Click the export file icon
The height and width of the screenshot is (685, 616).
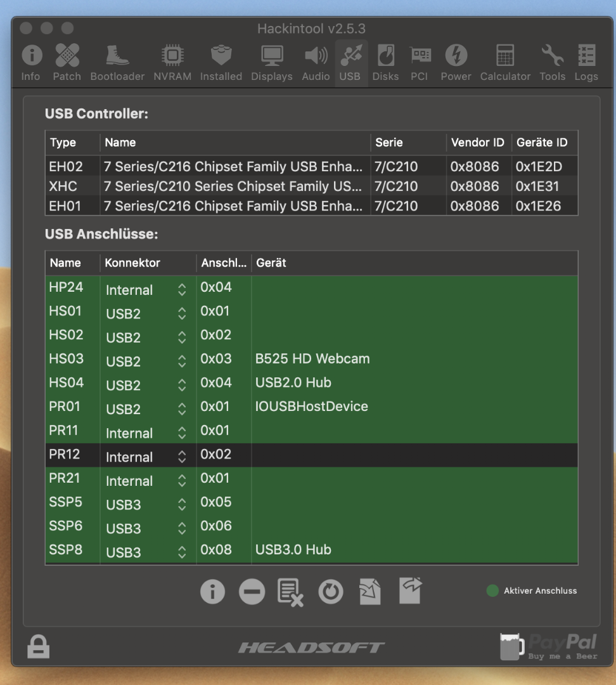pos(410,591)
